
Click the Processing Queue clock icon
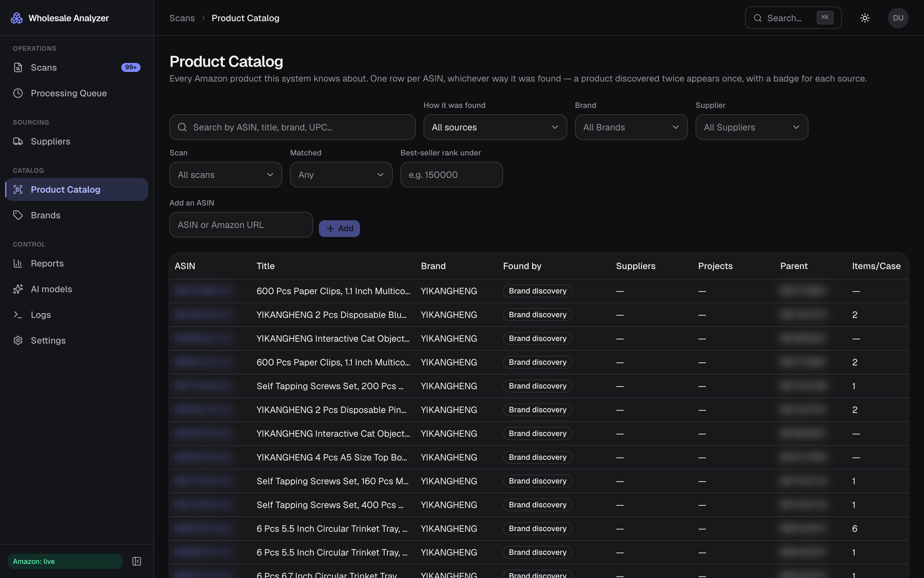point(18,93)
